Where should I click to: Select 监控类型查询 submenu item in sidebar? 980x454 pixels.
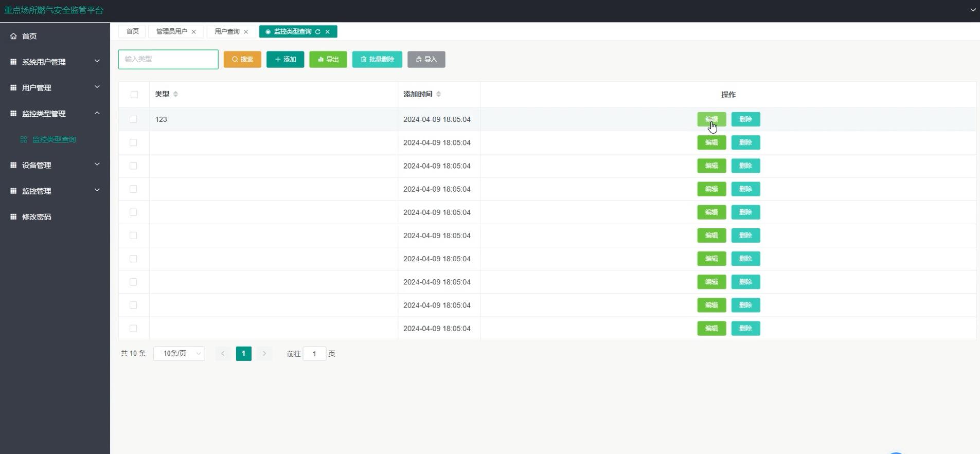tap(54, 139)
